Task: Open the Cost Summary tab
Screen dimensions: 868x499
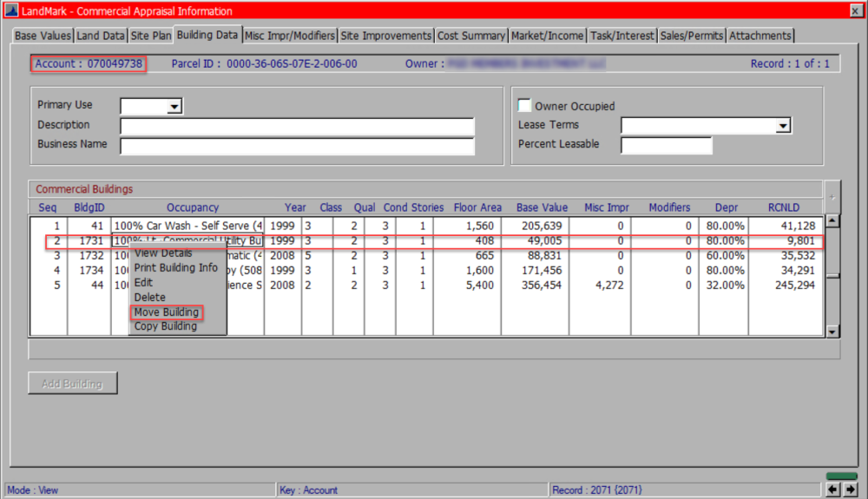Action: [x=471, y=36]
